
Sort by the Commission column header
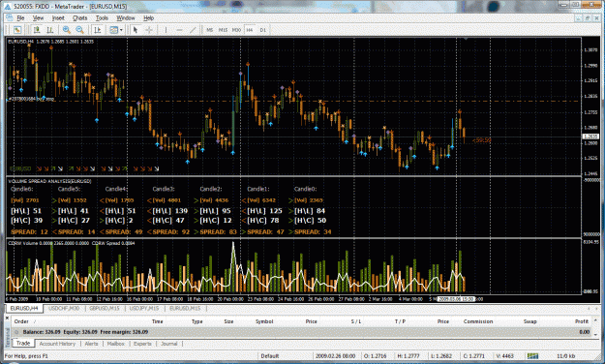click(x=478, y=321)
